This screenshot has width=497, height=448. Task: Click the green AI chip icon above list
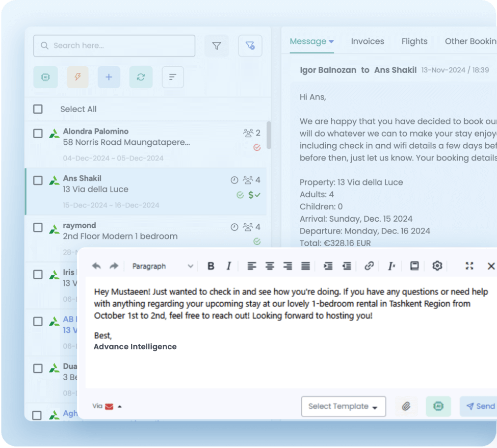45,77
